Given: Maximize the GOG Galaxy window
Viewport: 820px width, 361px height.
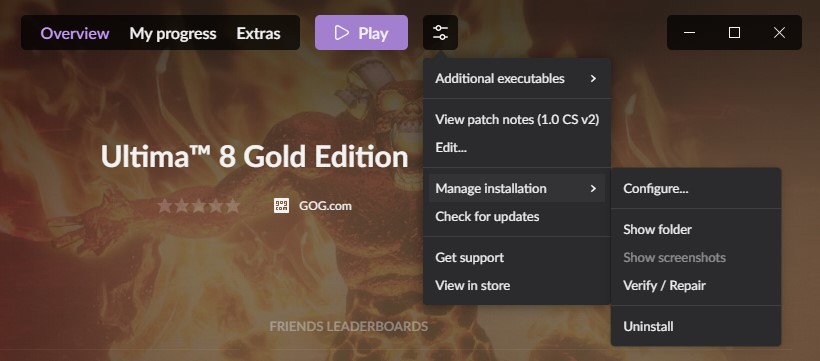Looking at the screenshot, I should pyautogui.click(x=734, y=32).
